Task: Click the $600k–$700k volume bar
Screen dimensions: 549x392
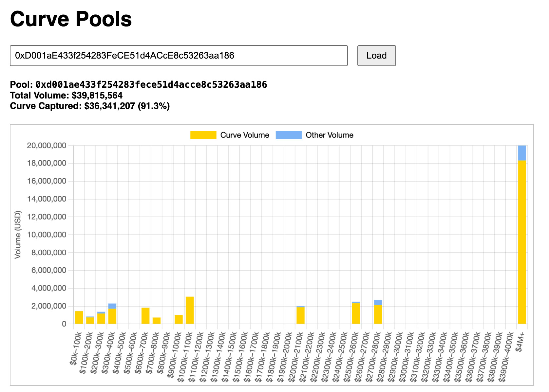Action: click(x=145, y=316)
